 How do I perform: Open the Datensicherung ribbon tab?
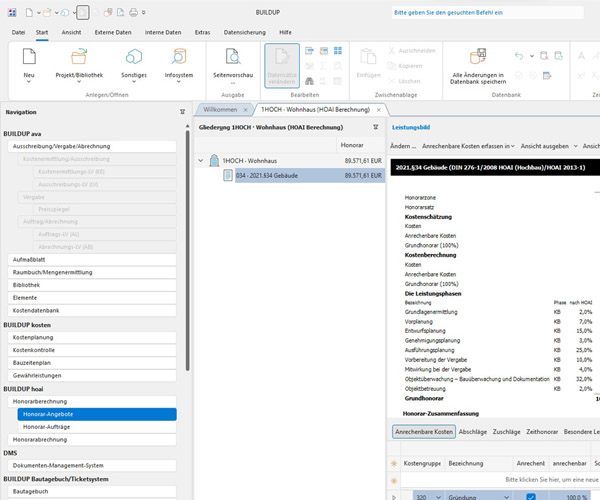point(245,33)
